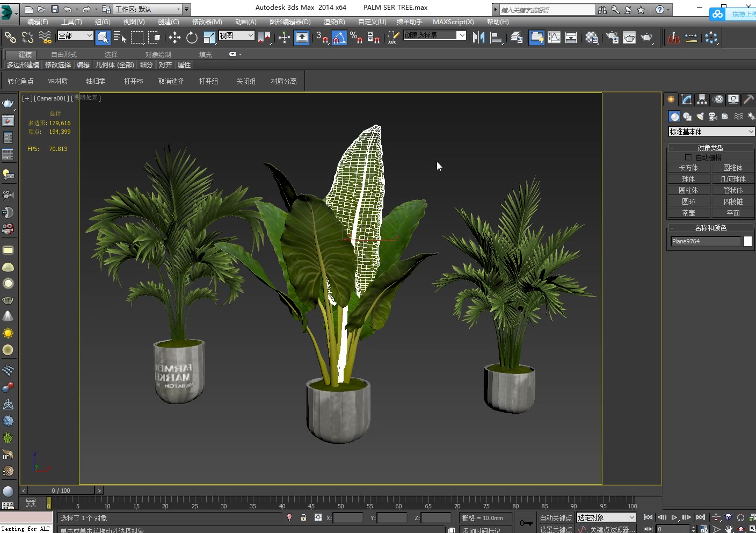756x533 pixels.
Task: Click the Mirror tool icon
Action: [478, 37]
